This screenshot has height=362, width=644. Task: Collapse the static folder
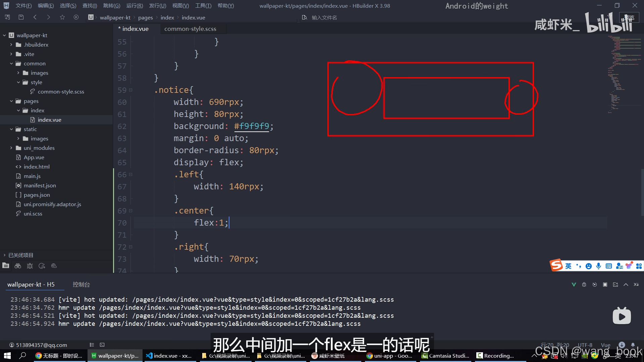tap(11, 129)
